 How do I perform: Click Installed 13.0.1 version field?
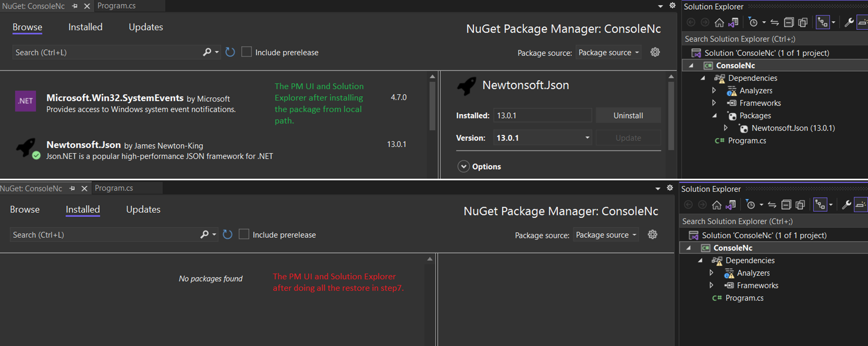click(543, 115)
